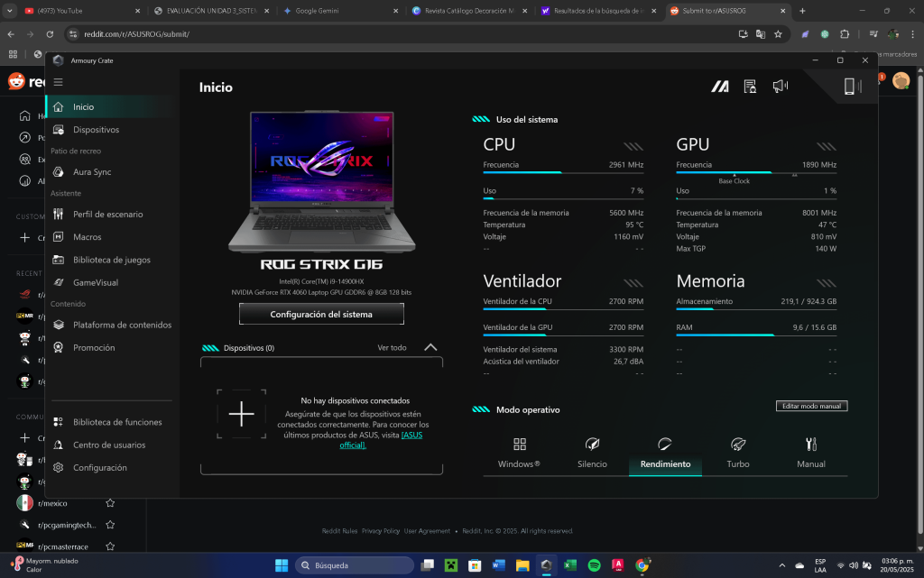Select the Windows® operating mode
The image size is (924, 578).
519,454
